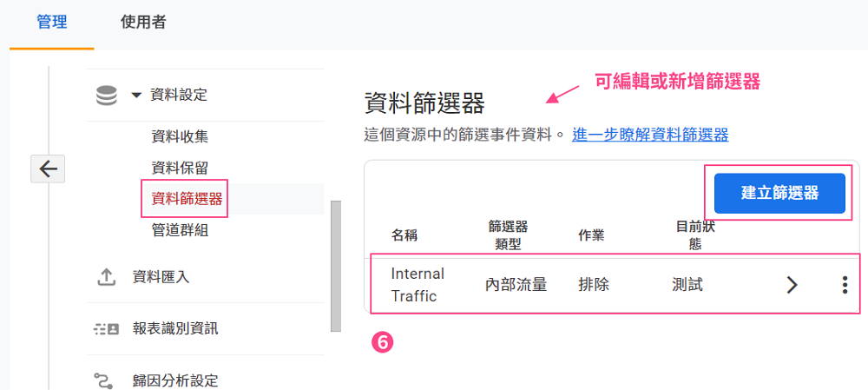Open Internal Traffic filter details chevron
The image size is (868, 390).
pyautogui.click(x=792, y=285)
